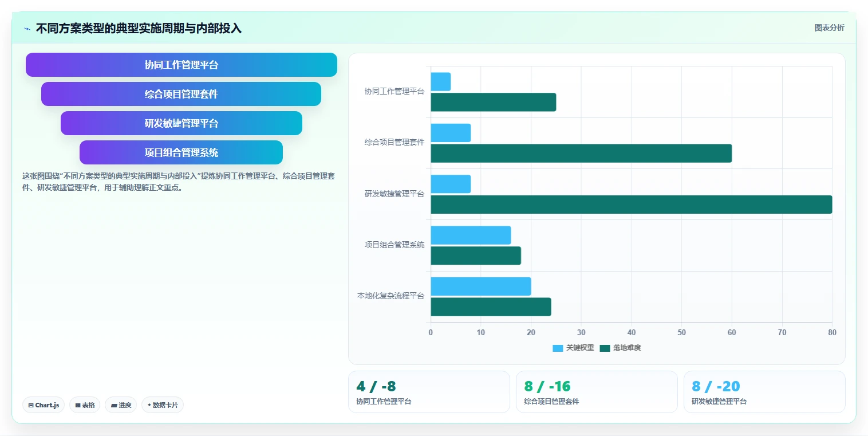Select the 协同工作管理平台 funnel bar

(x=182, y=65)
